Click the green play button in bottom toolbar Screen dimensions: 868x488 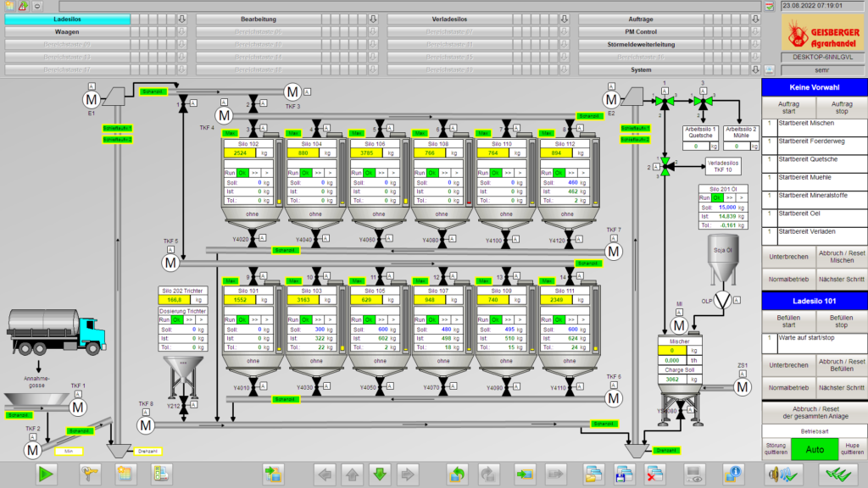tap(43, 474)
